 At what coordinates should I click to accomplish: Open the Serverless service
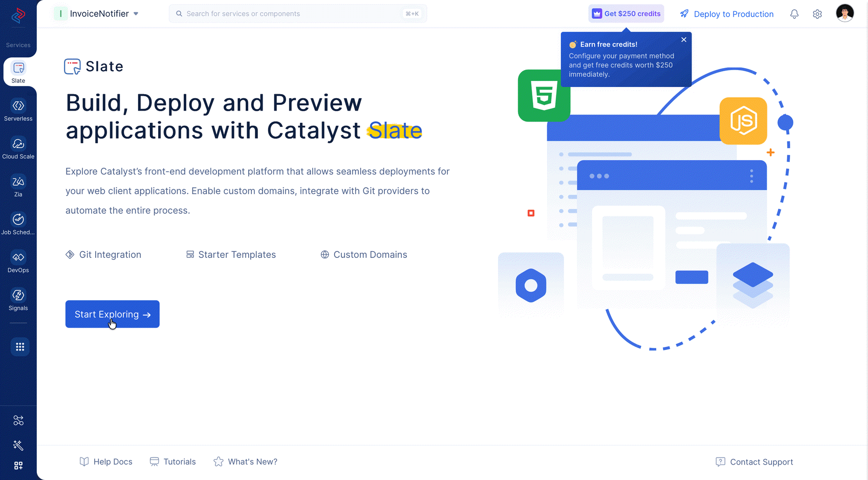18,111
